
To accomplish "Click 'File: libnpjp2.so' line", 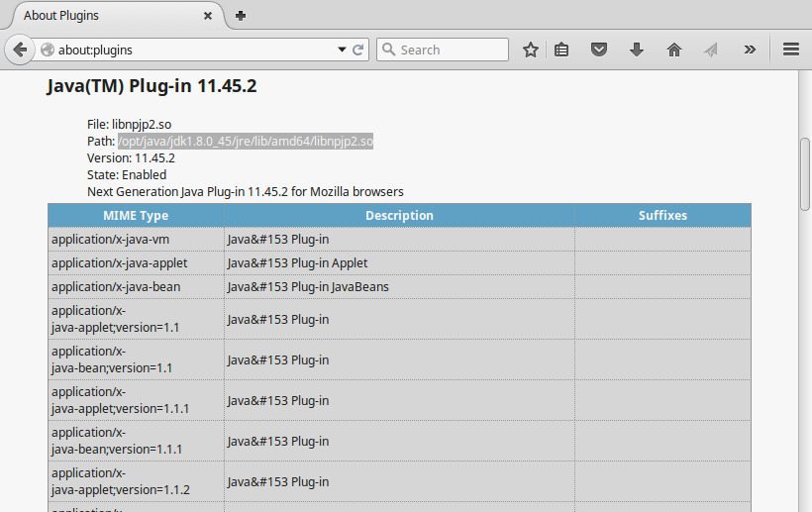I will pyautogui.click(x=129, y=124).
